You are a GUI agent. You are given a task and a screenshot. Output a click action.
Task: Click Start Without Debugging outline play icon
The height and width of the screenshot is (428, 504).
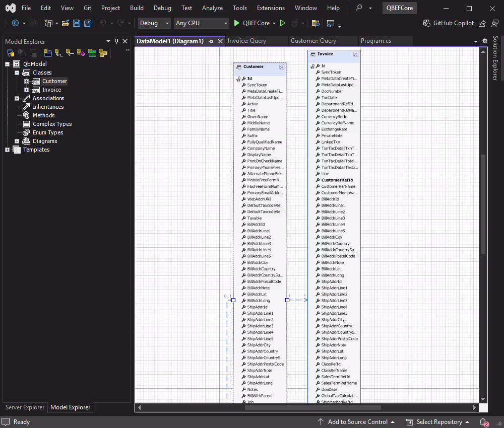pyautogui.click(x=283, y=23)
